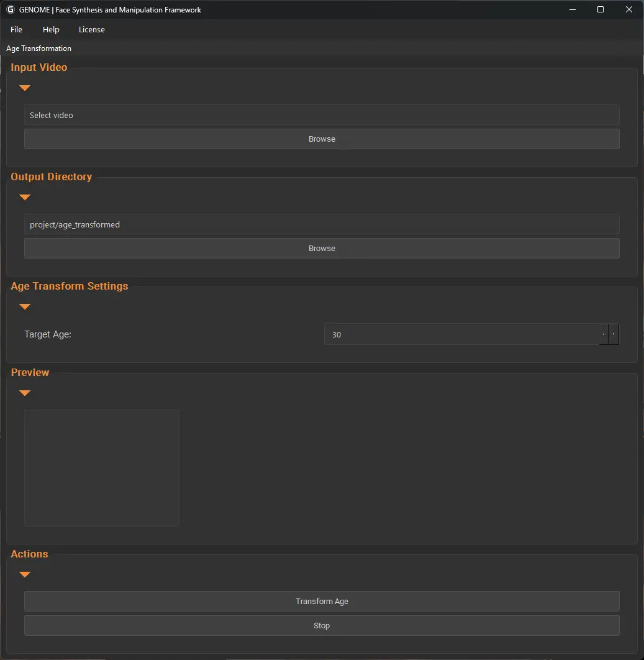Minimize the GENOME window
Screen dimensions: 644x660
[573, 9]
